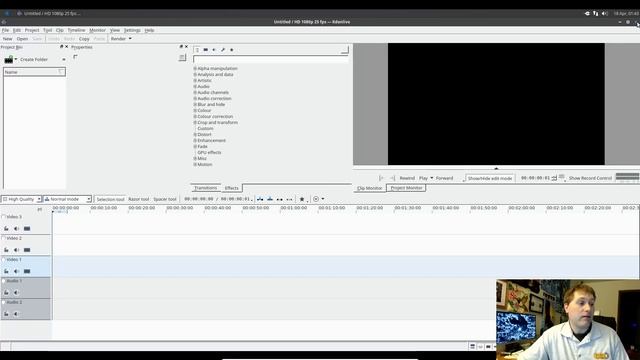
Task: Switch to the Clip Monitor tab
Action: (x=369, y=188)
